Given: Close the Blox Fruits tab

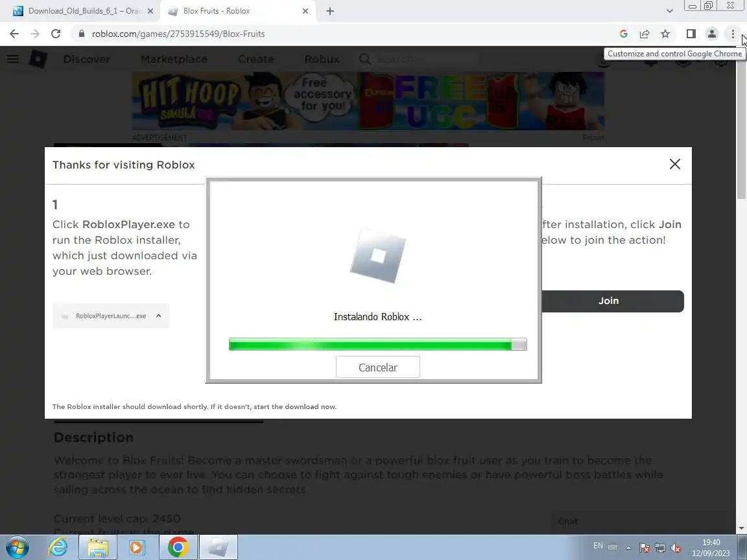Looking at the screenshot, I should point(305,11).
